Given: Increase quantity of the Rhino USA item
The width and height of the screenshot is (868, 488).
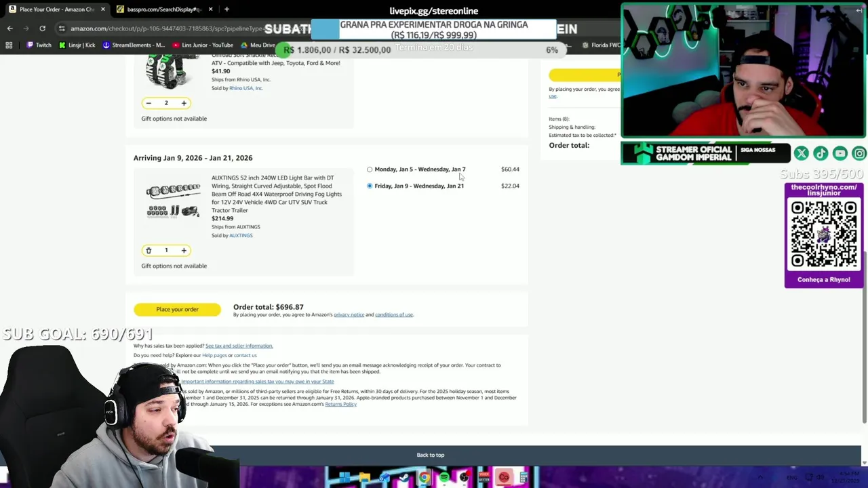Looking at the screenshot, I should pos(184,103).
